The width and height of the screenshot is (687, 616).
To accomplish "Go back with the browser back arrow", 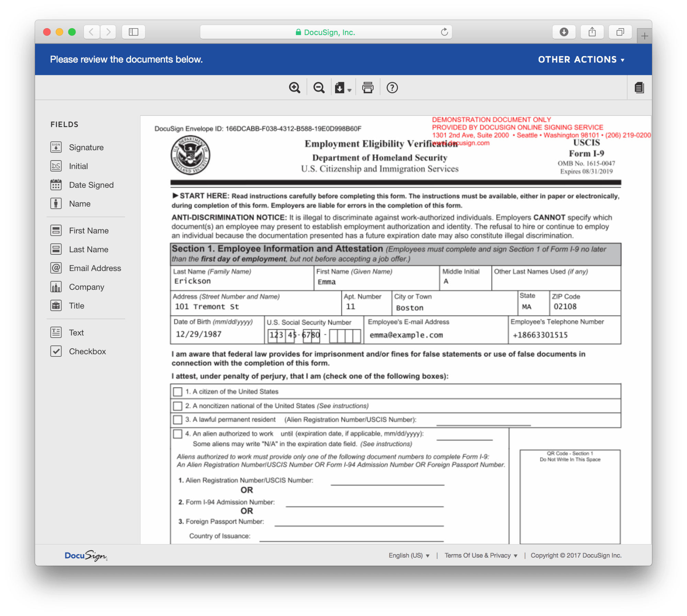I will 91,32.
